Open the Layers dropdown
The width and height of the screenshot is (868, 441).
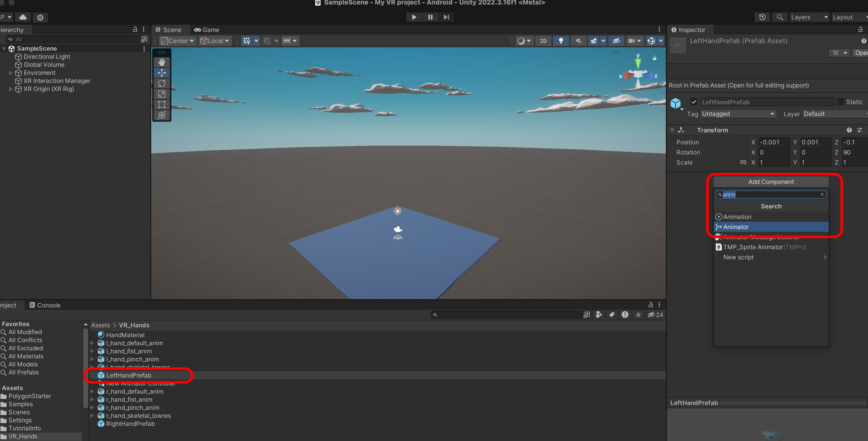click(x=809, y=17)
